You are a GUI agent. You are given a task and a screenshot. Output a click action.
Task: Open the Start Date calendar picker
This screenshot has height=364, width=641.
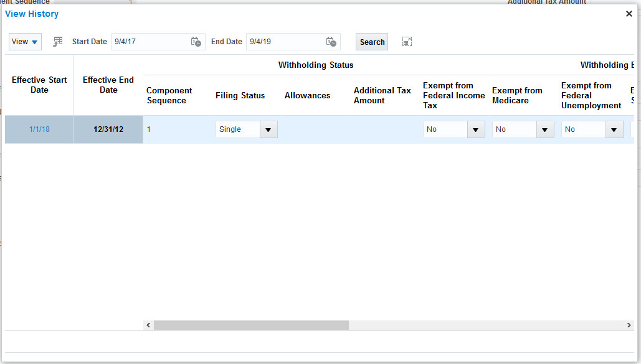coord(196,42)
